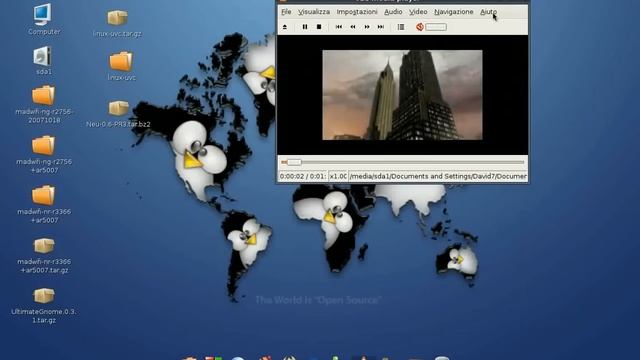Skip to next track in playlist
640x360 pixels.
[x=380, y=27]
